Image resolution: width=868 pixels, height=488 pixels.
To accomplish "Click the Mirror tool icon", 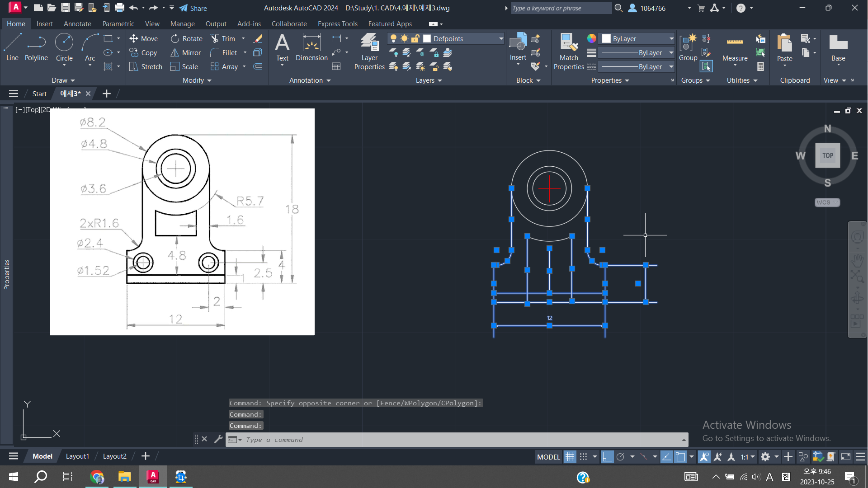I will (175, 53).
